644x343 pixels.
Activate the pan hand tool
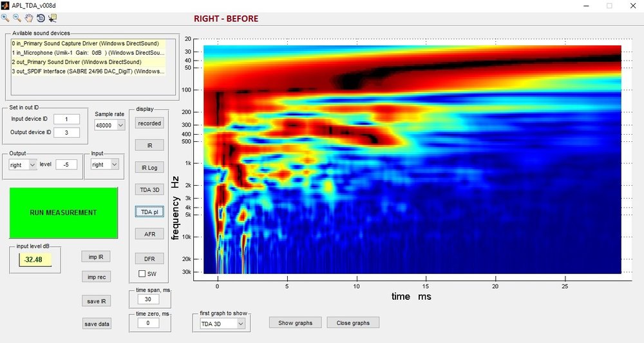[x=29, y=17]
